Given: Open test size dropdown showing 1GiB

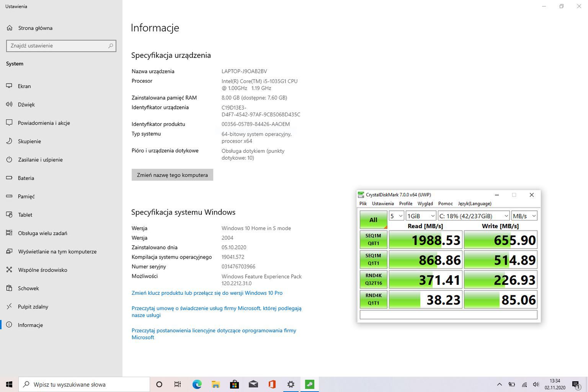Looking at the screenshot, I should click(x=421, y=216).
